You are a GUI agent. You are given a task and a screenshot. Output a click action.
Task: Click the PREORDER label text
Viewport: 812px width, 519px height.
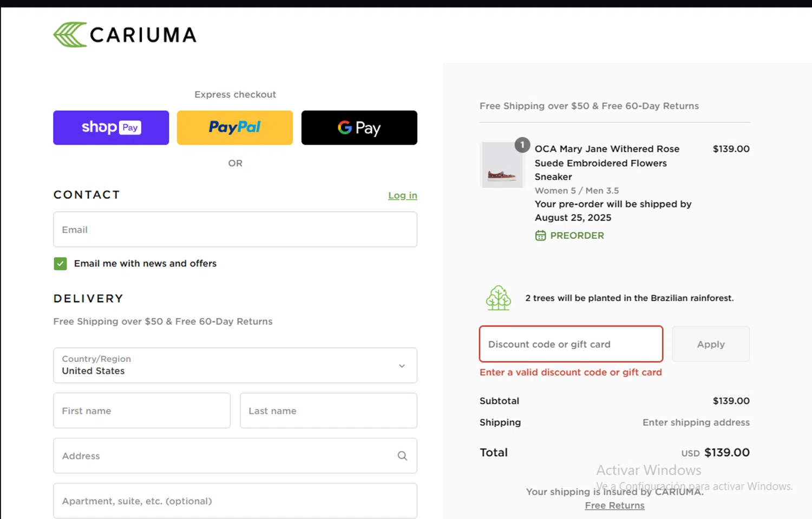(x=577, y=236)
